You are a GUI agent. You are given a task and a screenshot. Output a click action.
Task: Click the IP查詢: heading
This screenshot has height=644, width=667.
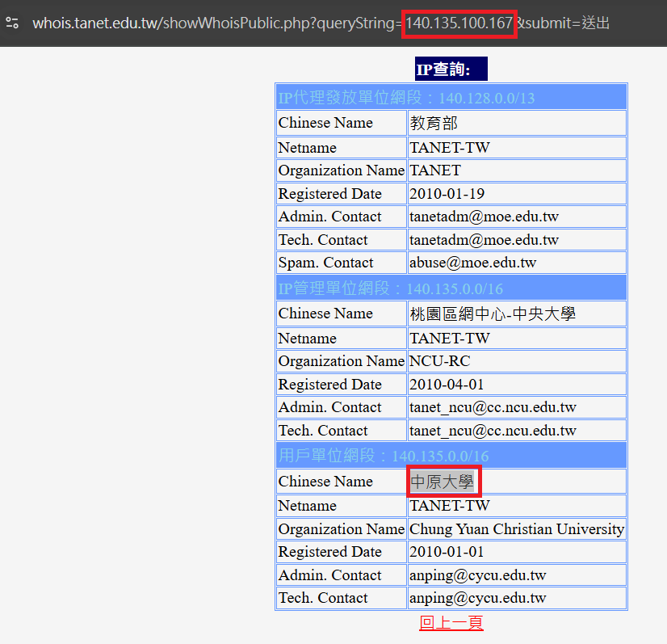pyautogui.click(x=451, y=69)
